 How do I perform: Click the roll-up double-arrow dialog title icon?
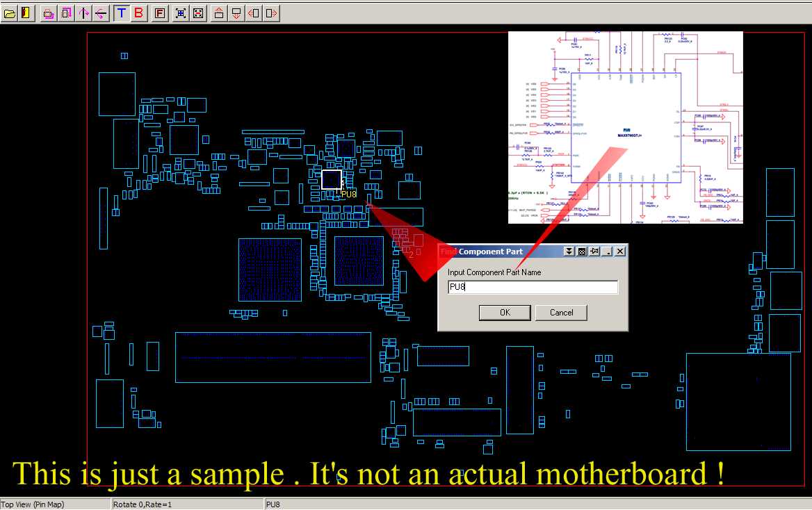coord(569,251)
